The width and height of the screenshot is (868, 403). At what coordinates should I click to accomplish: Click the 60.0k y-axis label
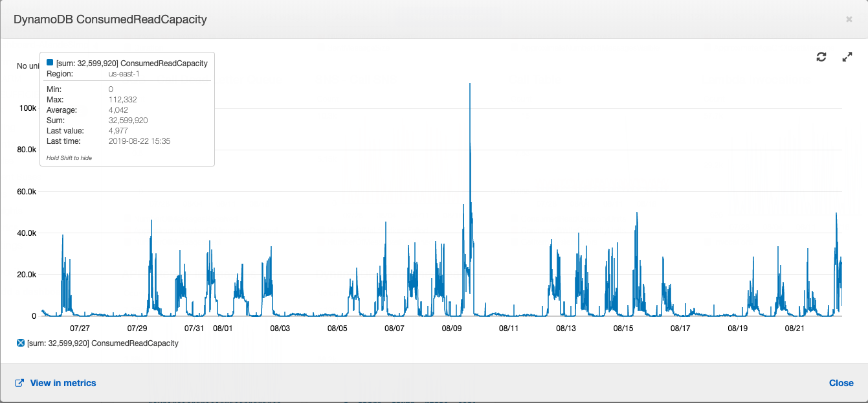point(26,191)
